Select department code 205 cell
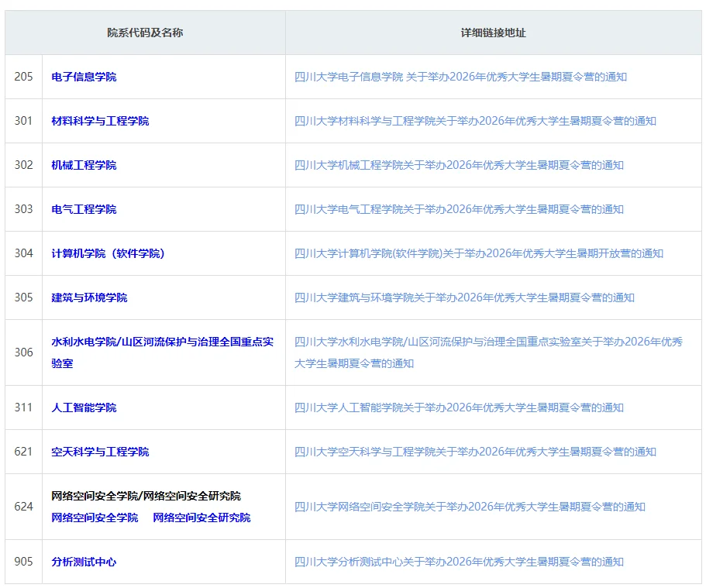 coord(23,77)
